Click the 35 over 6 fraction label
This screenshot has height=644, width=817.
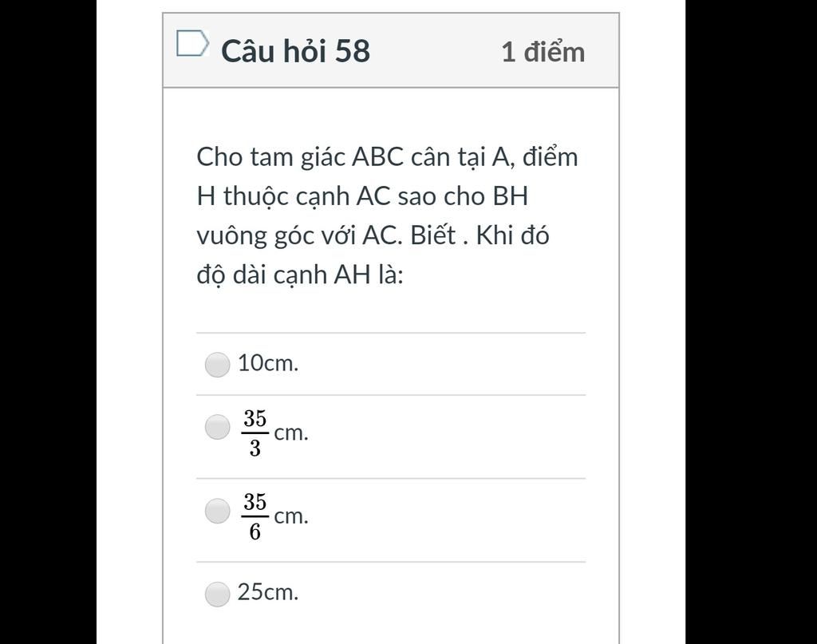255,517
